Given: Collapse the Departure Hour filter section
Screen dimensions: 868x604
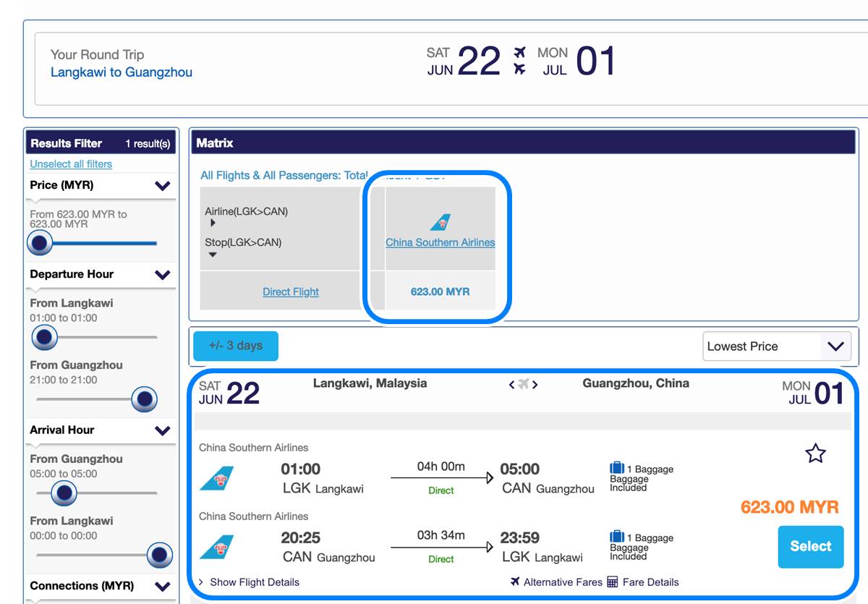Looking at the screenshot, I should click(x=163, y=275).
